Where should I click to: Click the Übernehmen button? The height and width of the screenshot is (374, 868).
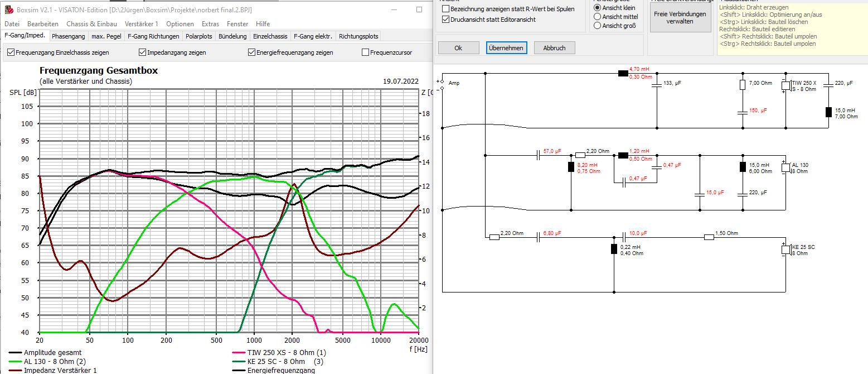click(x=506, y=48)
